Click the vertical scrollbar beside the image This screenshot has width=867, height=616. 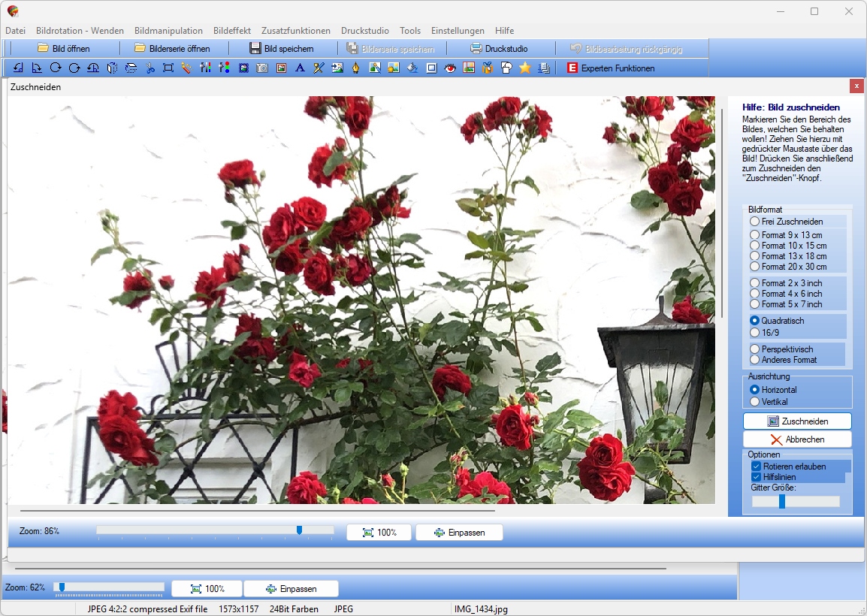tap(721, 213)
